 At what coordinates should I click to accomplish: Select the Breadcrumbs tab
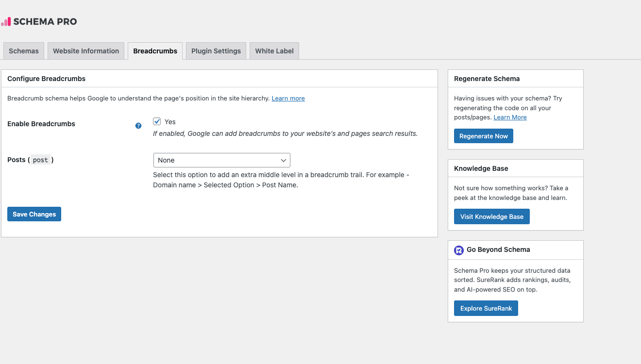155,51
